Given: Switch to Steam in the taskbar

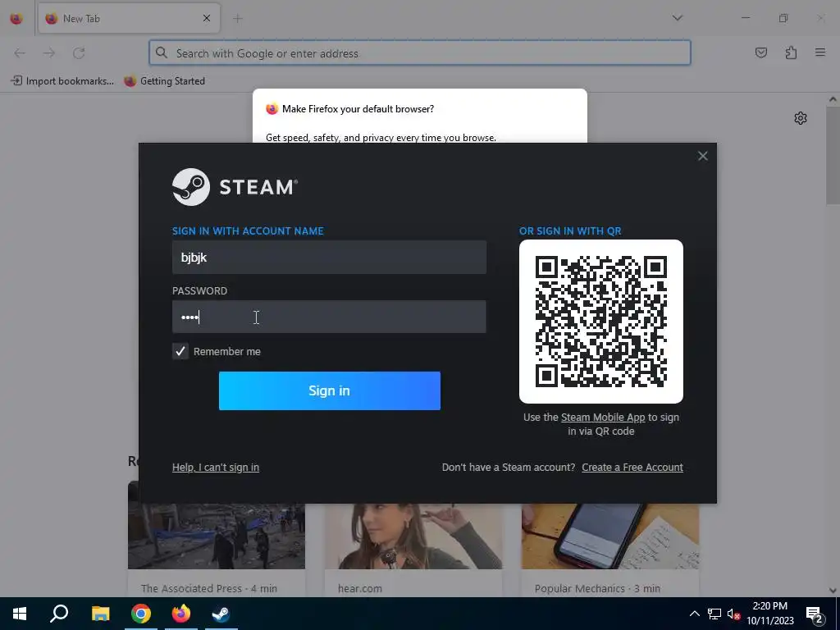Looking at the screenshot, I should click(221, 614).
